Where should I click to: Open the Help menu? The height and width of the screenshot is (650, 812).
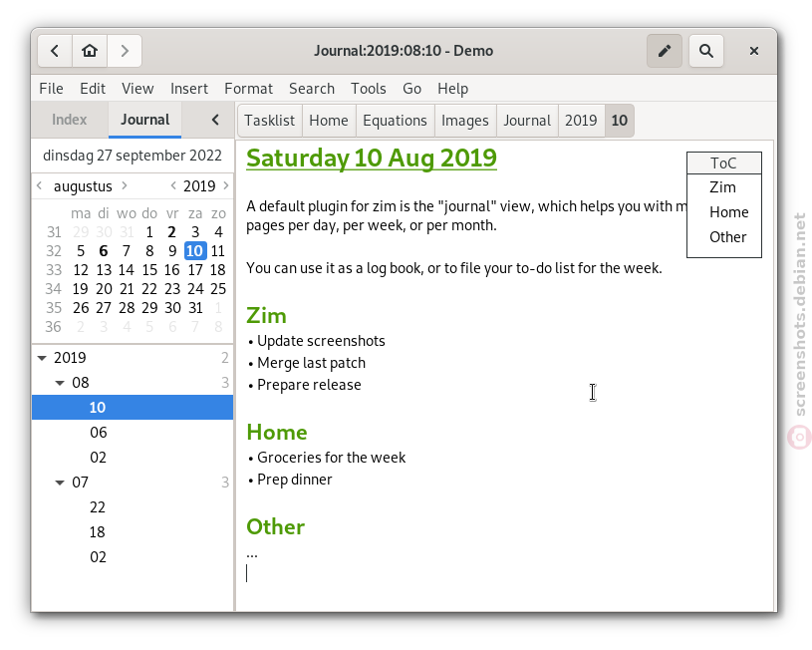[452, 89]
